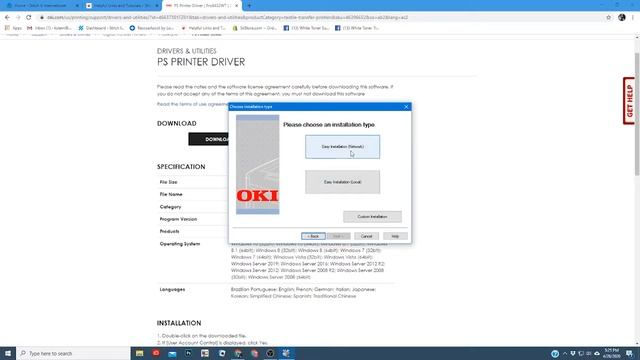Open the Mail app on the taskbar

pyautogui.click(x=172, y=353)
